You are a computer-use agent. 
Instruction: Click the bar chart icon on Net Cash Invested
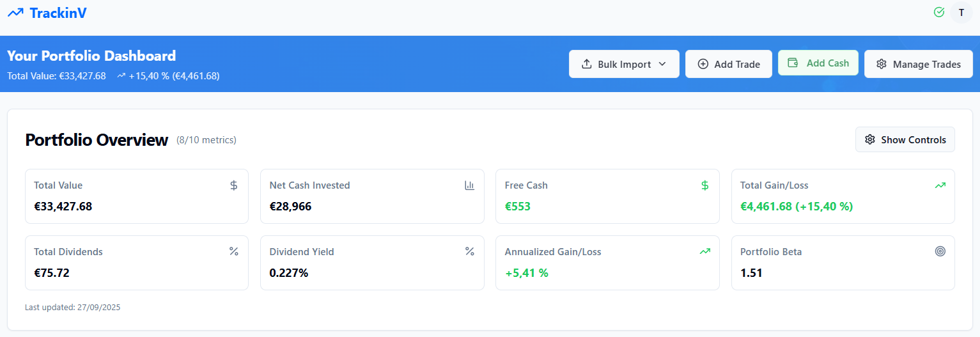pyautogui.click(x=469, y=185)
